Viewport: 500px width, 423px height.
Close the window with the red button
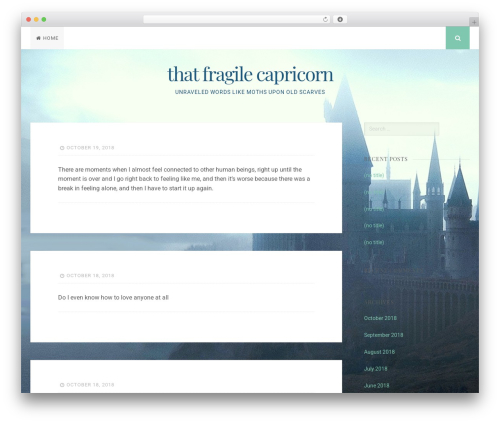pos(29,19)
